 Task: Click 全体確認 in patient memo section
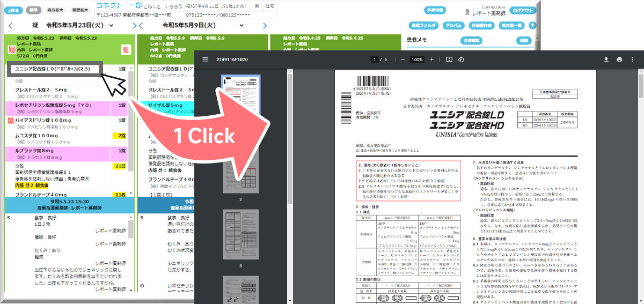point(471,41)
